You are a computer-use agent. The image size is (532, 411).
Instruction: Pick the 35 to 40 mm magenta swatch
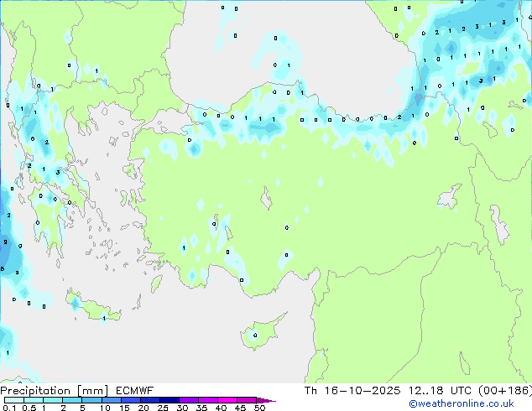[207, 400]
